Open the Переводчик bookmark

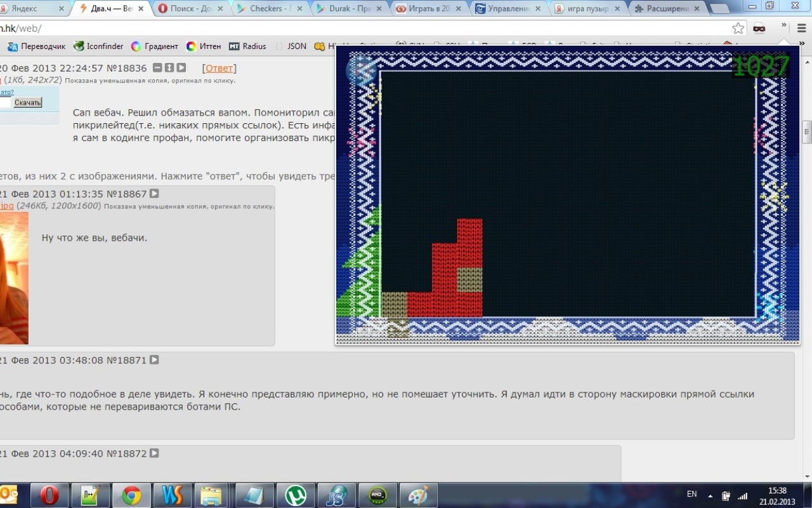click(36, 46)
